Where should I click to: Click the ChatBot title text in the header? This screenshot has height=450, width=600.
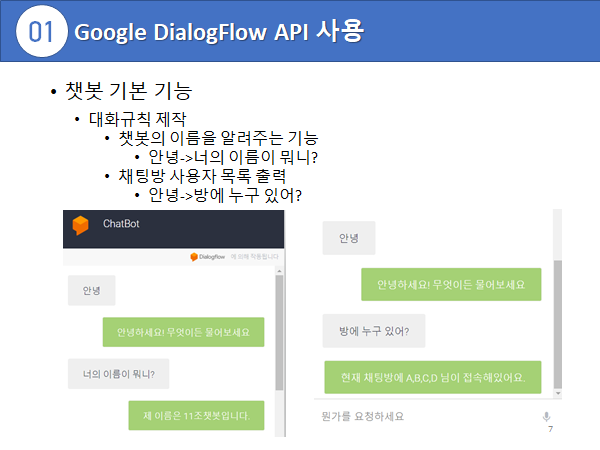pyautogui.click(x=121, y=224)
